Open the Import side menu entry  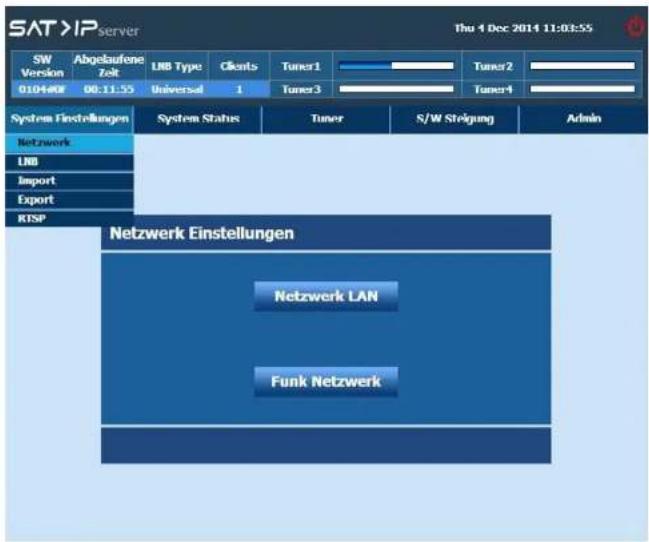coord(70,181)
